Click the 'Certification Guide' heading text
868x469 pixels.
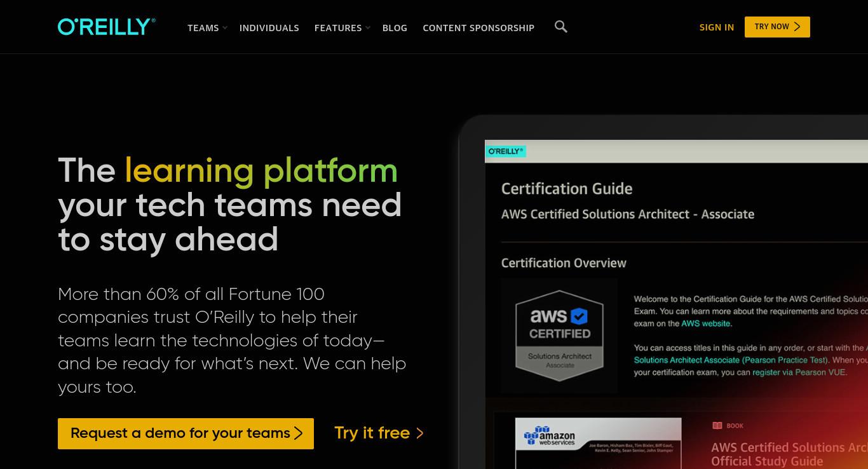click(567, 189)
